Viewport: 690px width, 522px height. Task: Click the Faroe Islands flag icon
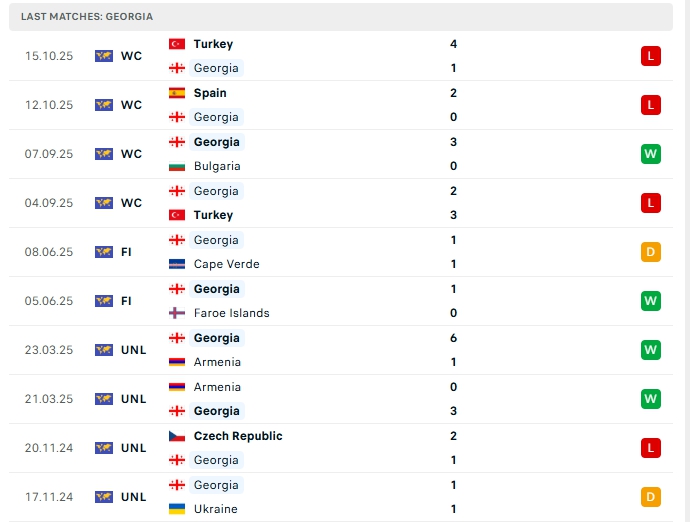pyautogui.click(x=177, y=313)
